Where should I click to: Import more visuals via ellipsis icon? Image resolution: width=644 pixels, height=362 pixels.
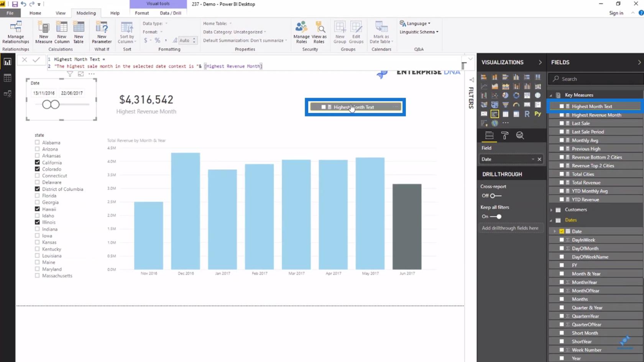pos(506,123)
